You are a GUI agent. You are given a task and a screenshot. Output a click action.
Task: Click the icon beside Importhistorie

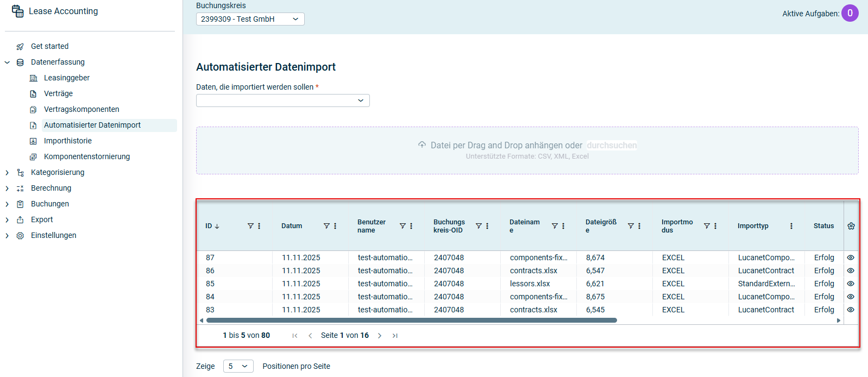pos(33,141)
